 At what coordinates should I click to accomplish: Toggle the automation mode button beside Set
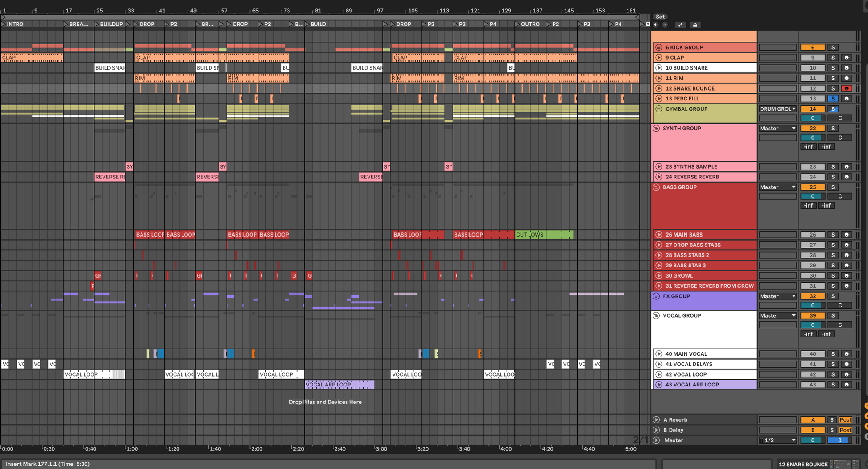pos(680,25)
